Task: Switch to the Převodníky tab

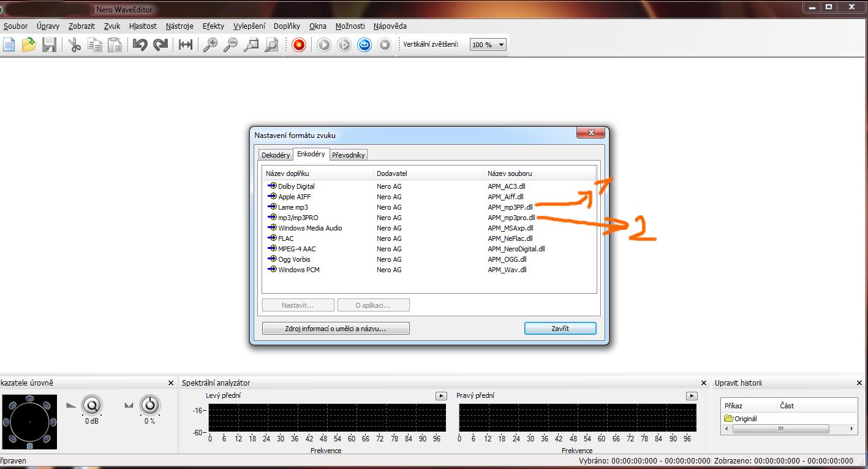Action: 349,155
